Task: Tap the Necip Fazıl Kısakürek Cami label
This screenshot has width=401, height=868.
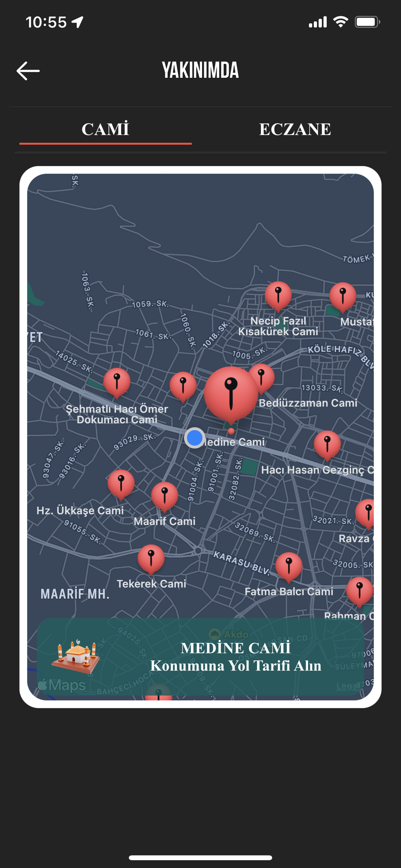Action: pos(278,326)
